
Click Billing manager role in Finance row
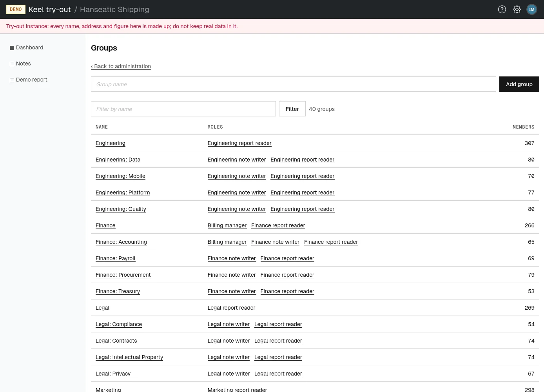coord(227,225)
